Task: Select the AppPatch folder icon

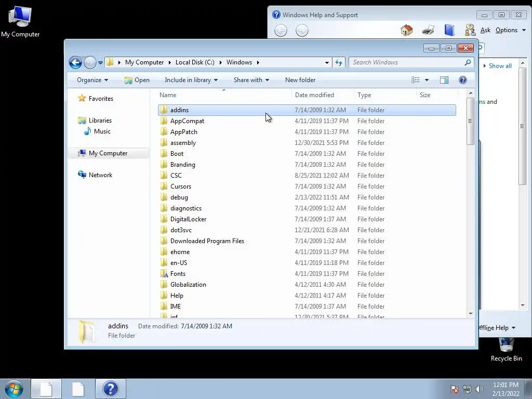Action: [x=164, y=131]
